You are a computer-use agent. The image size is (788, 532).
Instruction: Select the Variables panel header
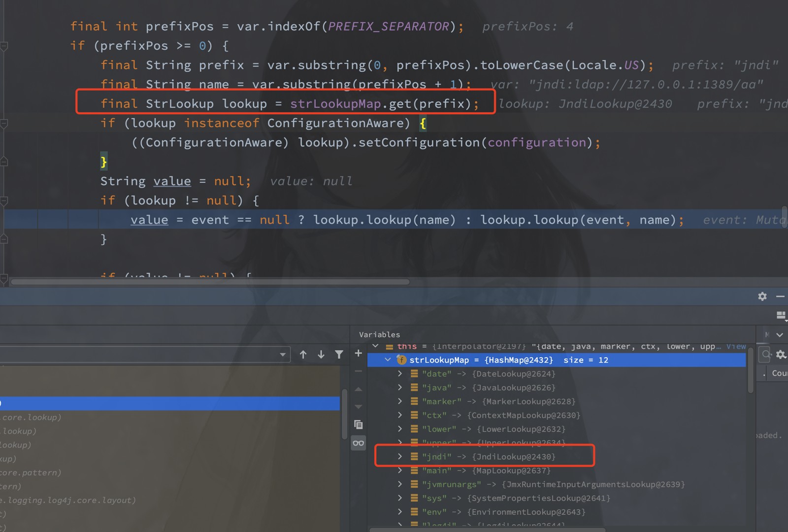click(379, 334)
